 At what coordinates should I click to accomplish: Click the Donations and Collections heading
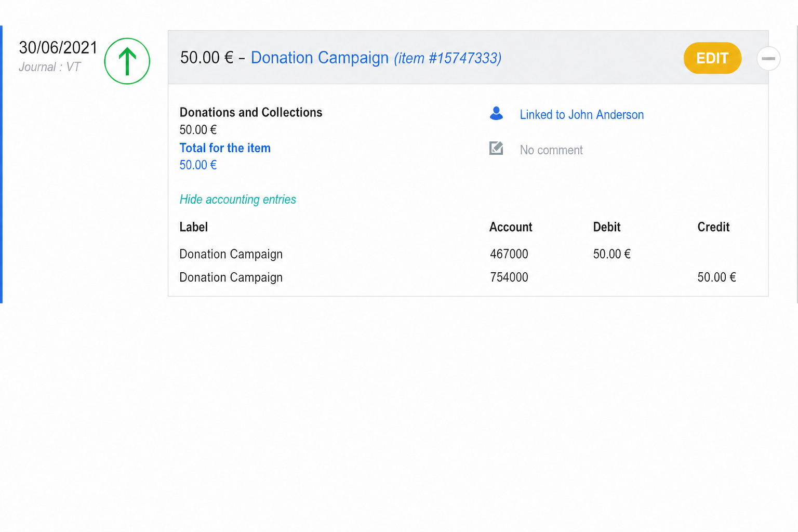pos(251,113)
